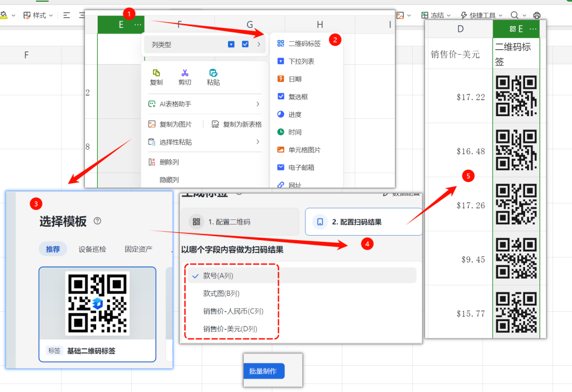
Task: Select 网址 URL column type
Action: (290, 184)
